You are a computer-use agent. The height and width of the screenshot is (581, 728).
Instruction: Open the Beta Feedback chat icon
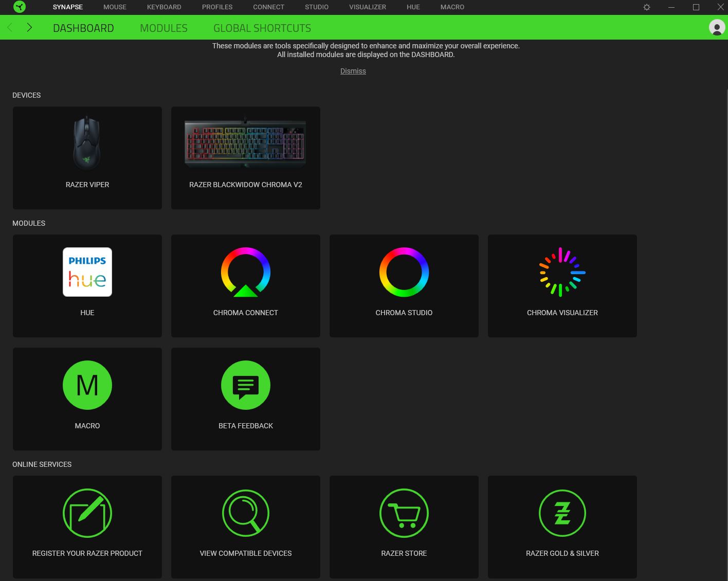(246, 385)
